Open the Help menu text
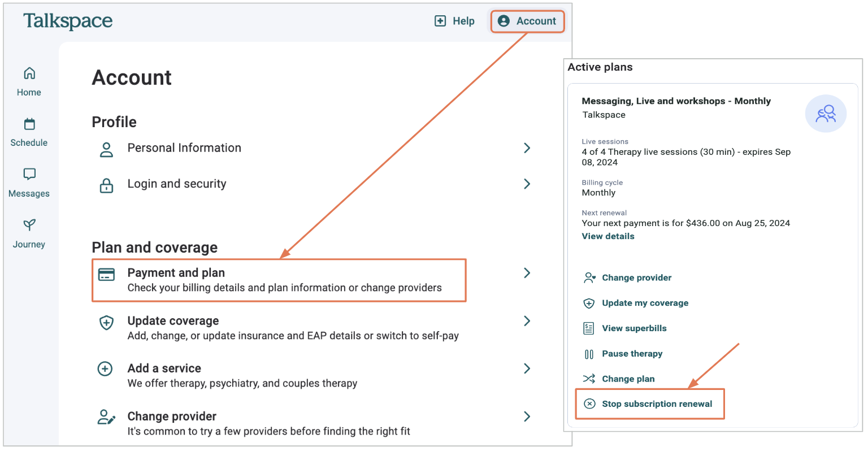Screen dimensions: 868x451 pos(463,21)
